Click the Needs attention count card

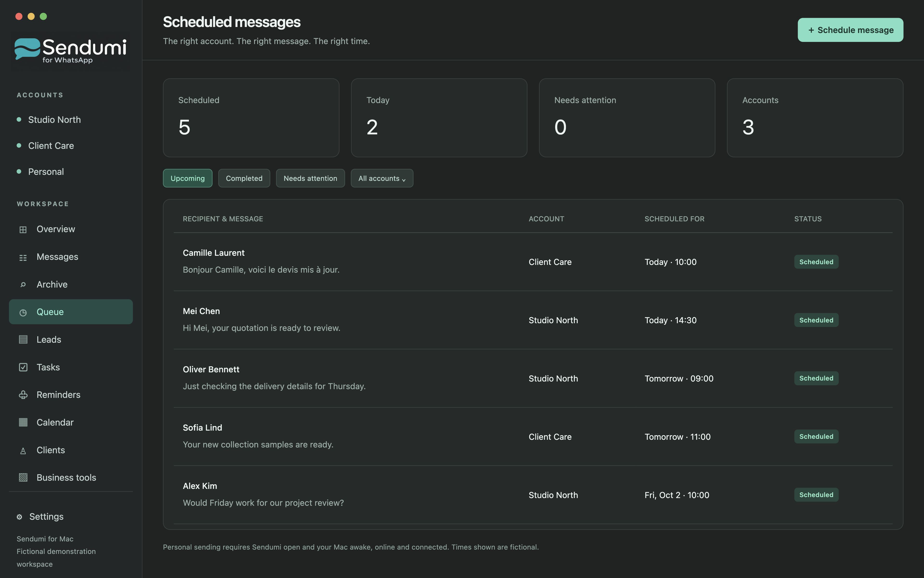pyautogui.click(x=627, y=118)
